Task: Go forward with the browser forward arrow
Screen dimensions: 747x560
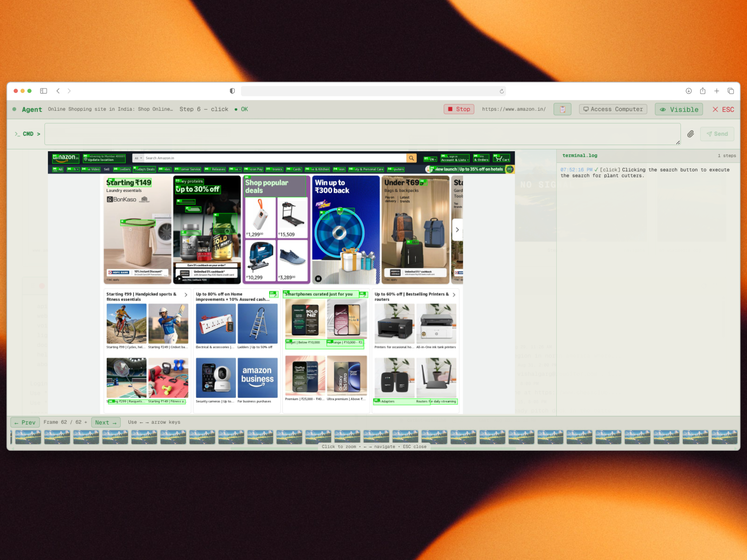Action: (x=69, y=91)
